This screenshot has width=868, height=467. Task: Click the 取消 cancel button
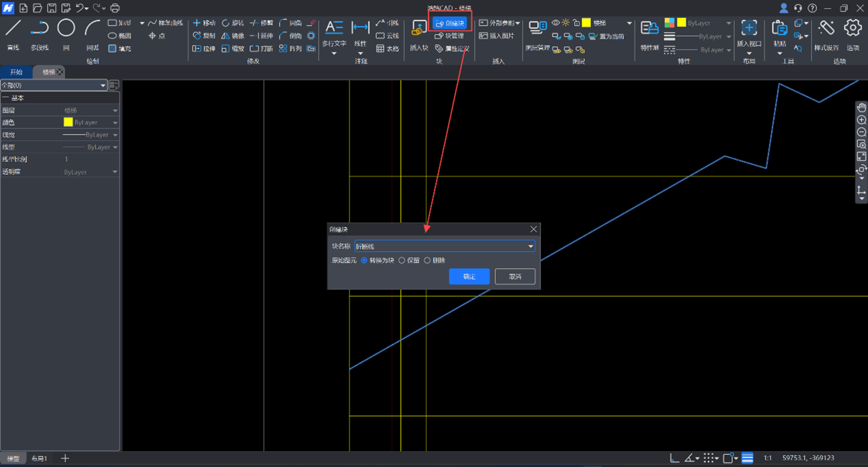[x=515, y=276]
